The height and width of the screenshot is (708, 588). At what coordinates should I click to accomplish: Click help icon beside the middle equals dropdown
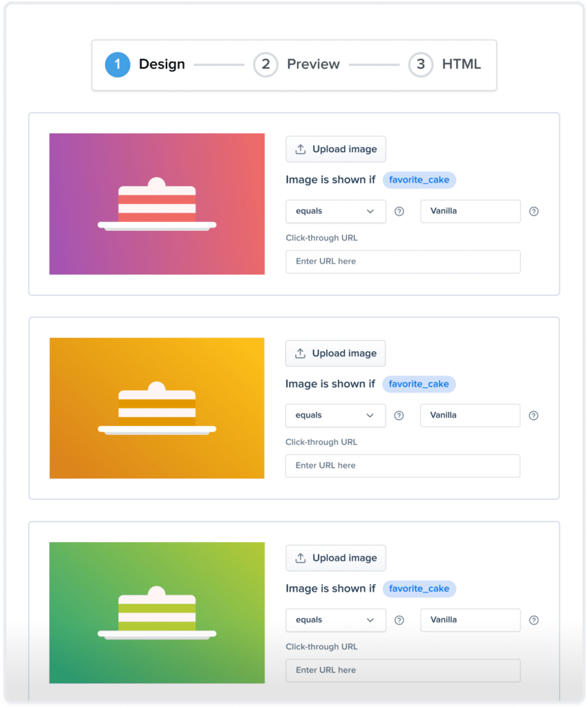click(399, 416)
